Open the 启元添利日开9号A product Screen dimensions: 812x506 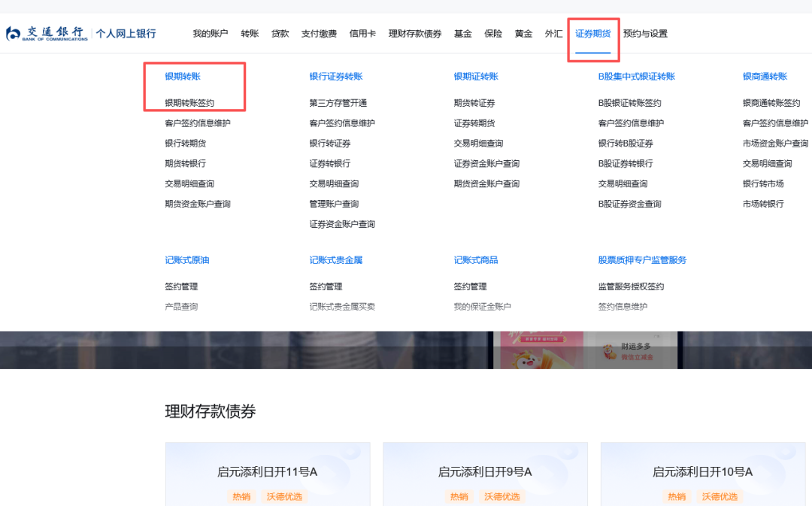click(484, 471)
